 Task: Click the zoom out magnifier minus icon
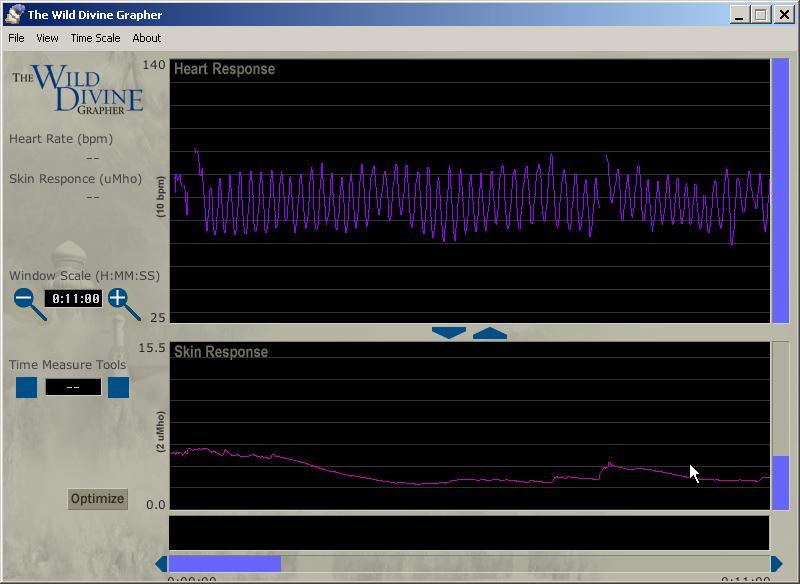click(25, 299)
